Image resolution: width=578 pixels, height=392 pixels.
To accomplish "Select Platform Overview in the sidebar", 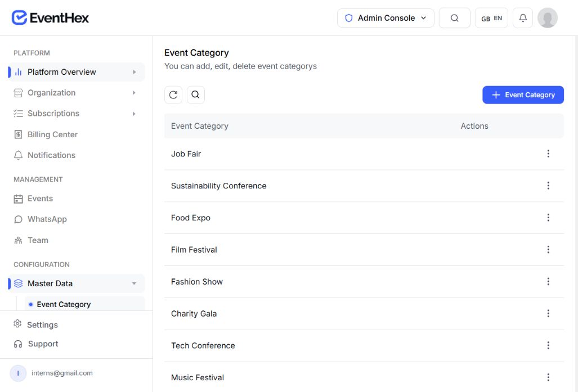I will click(77, 72).
